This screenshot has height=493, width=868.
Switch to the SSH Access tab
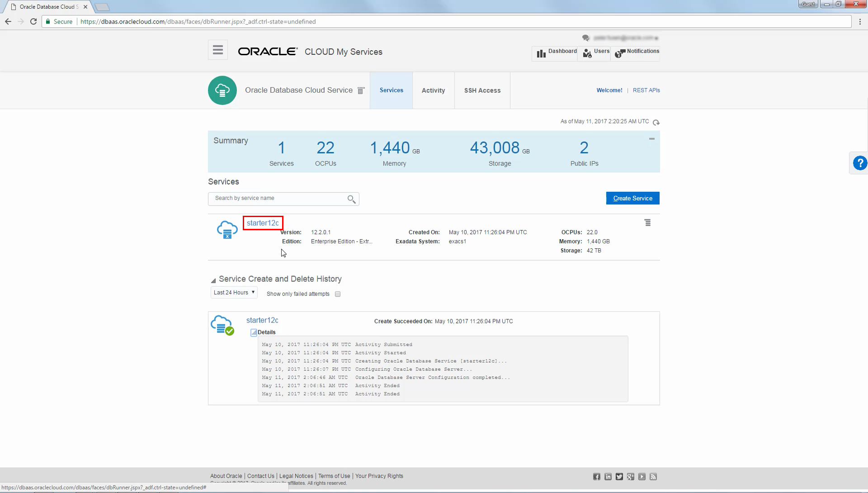(x=482, y=90)
